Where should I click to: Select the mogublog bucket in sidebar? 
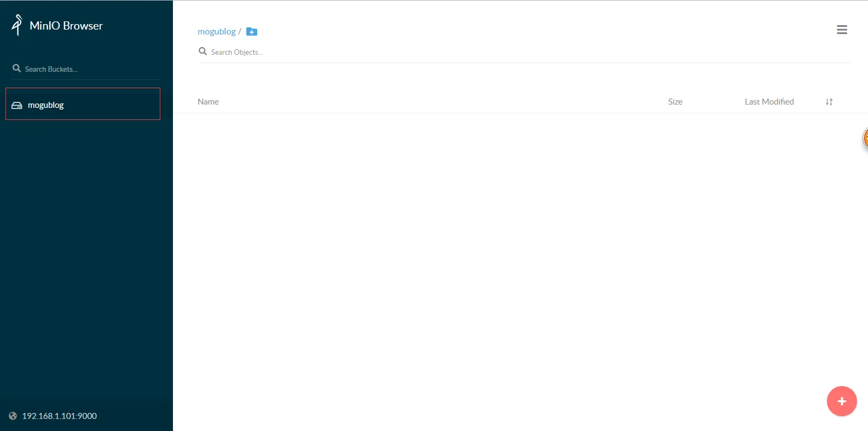[83, 104]
